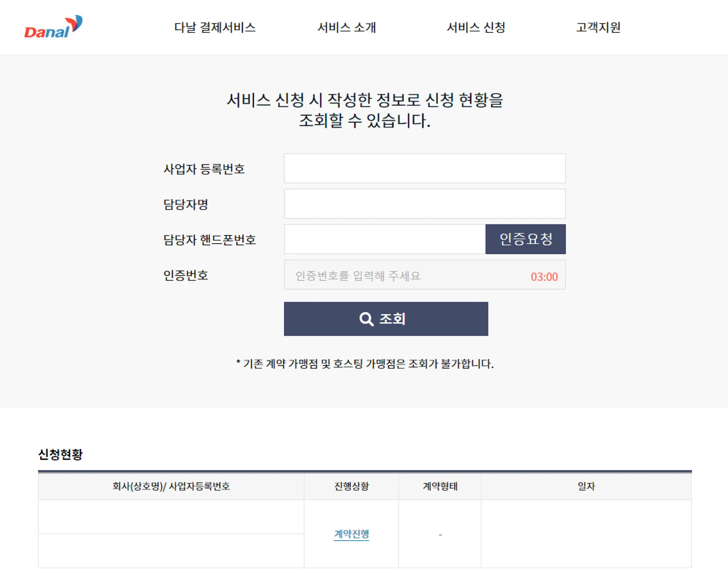Image resolution: width=728 pixels, height=586 pixels.
Task: Click the notice about 호스팅 가맹점 조회 불가
Action: [x=365, y=364]
